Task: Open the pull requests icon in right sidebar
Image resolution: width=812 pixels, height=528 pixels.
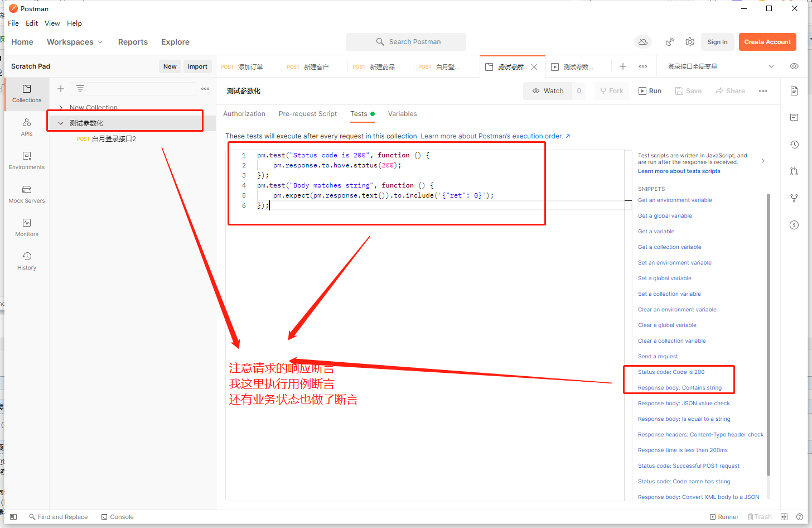Action: (x=794, y=171)
